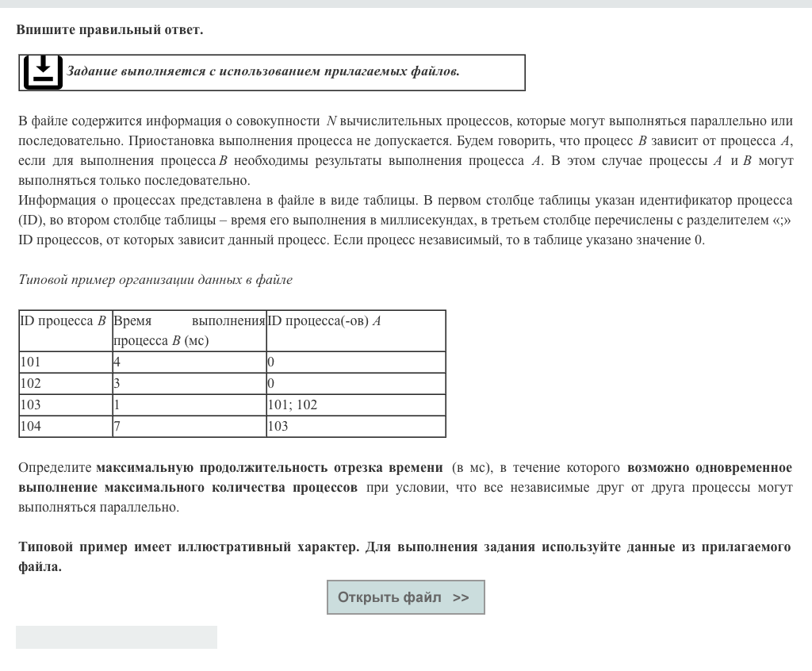Click the dependency cell "101; 102"
This screenshot has width=812, height=671.
pyautogui.click(x=293, y=405)
